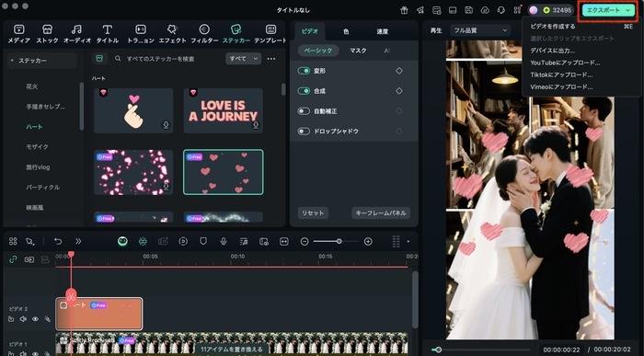Click the リセット button
This screenshot has width=644, height=356.
coord(313,213)
